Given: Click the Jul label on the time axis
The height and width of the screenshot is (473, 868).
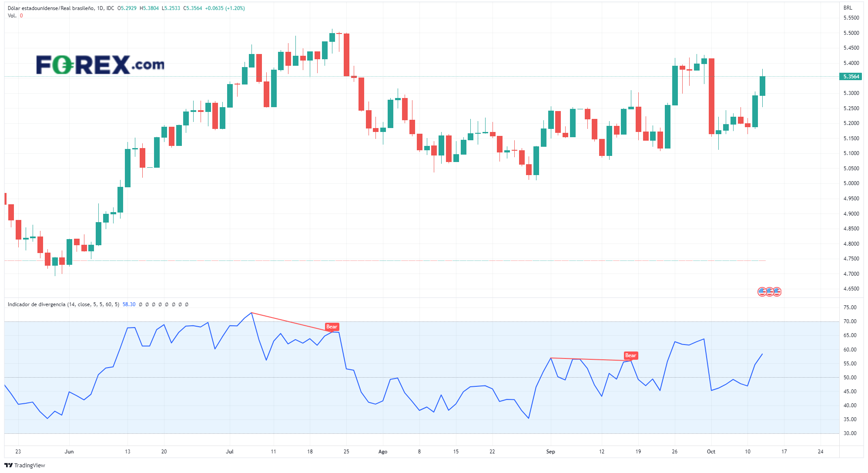Looking at the screenshot, I should (x=230, y=452).
